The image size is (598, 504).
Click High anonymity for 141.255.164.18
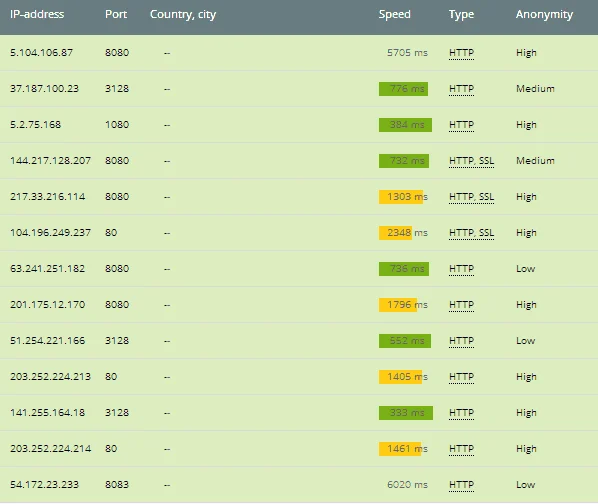pyautogui.click(x=526, y=413)
